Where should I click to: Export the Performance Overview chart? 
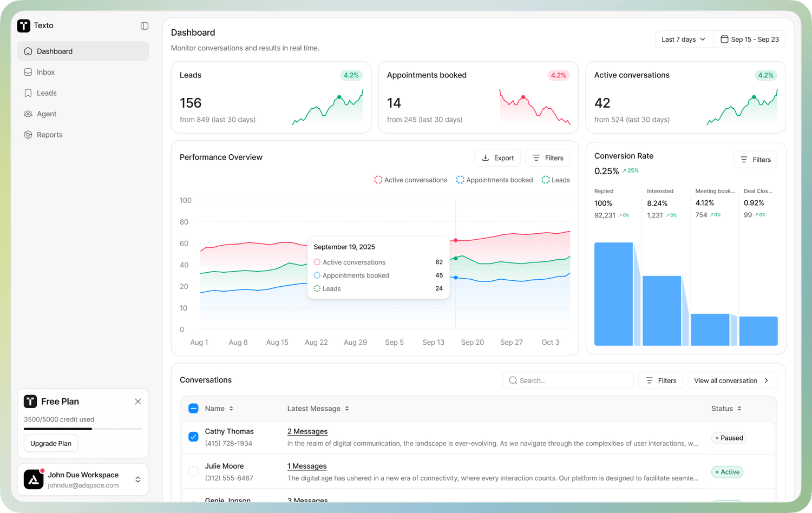(497, 158)
